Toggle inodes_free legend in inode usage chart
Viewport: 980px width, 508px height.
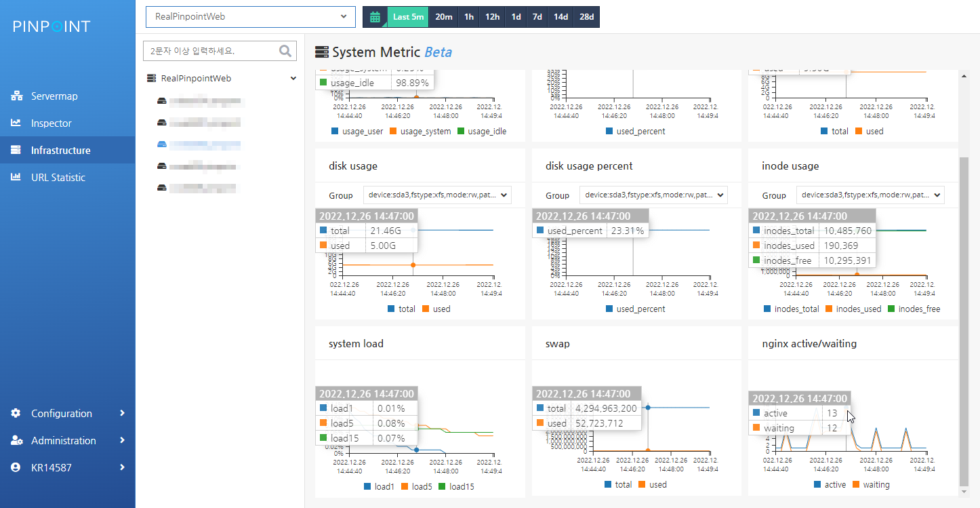914,309
